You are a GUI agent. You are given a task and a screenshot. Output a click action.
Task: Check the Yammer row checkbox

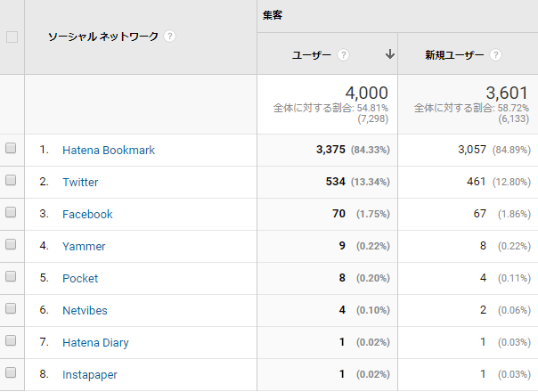11,244
